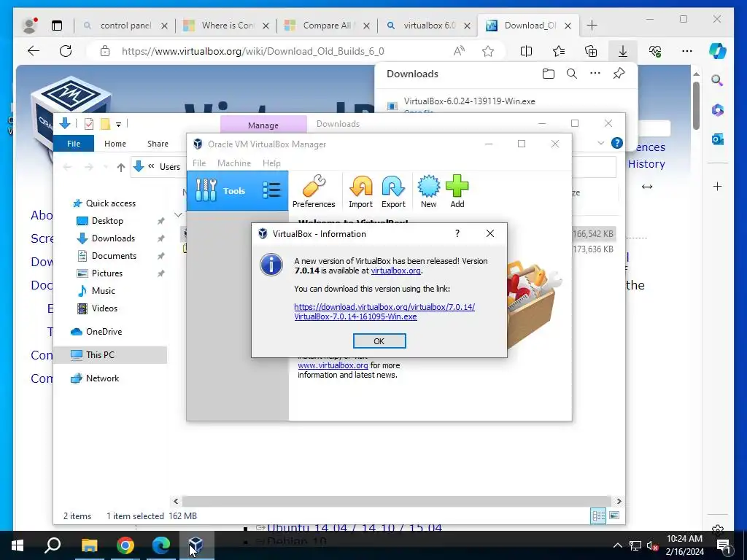Open the Help menu in VirtualBox Manager

pyautogui.click(x=271, y=163)
